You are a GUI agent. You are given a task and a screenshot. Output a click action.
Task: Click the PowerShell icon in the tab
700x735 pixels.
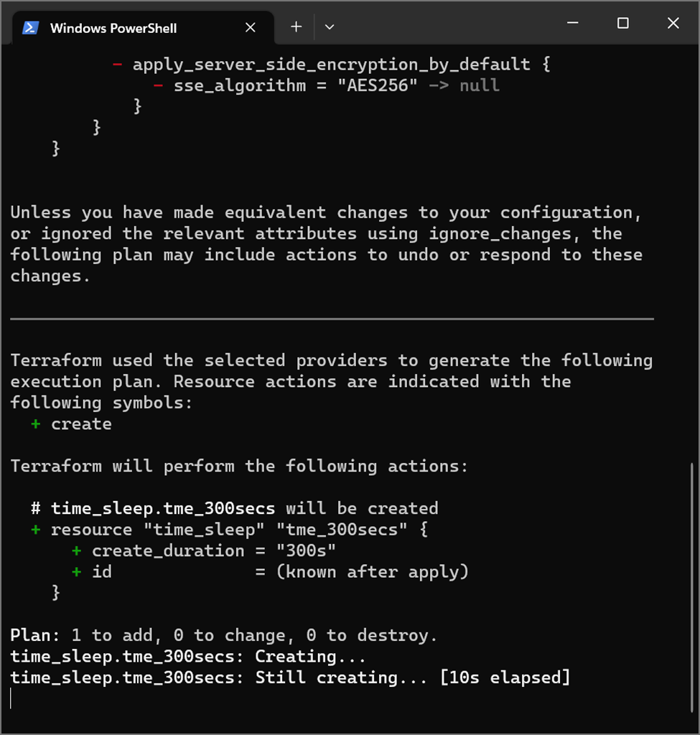pos(30,28)
